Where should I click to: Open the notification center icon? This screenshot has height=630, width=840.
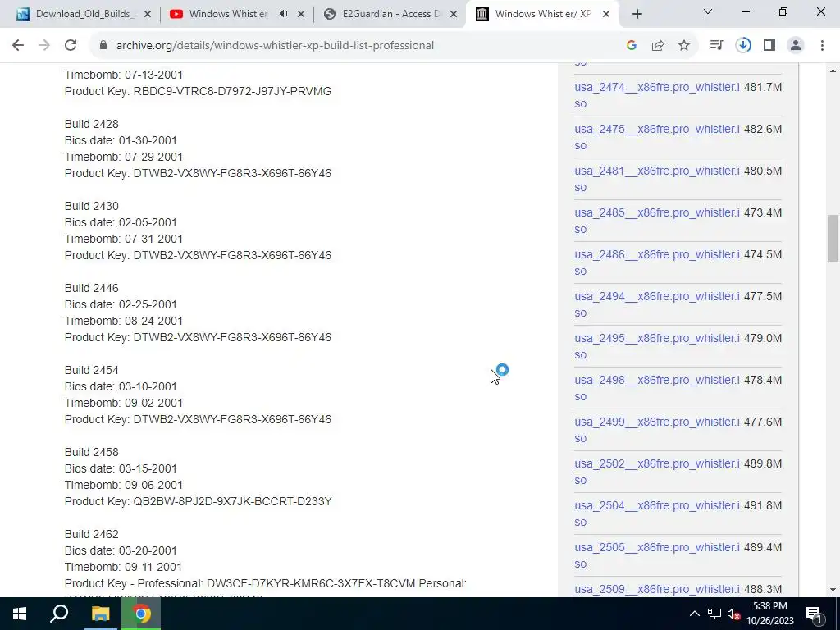tap(815, 614)
